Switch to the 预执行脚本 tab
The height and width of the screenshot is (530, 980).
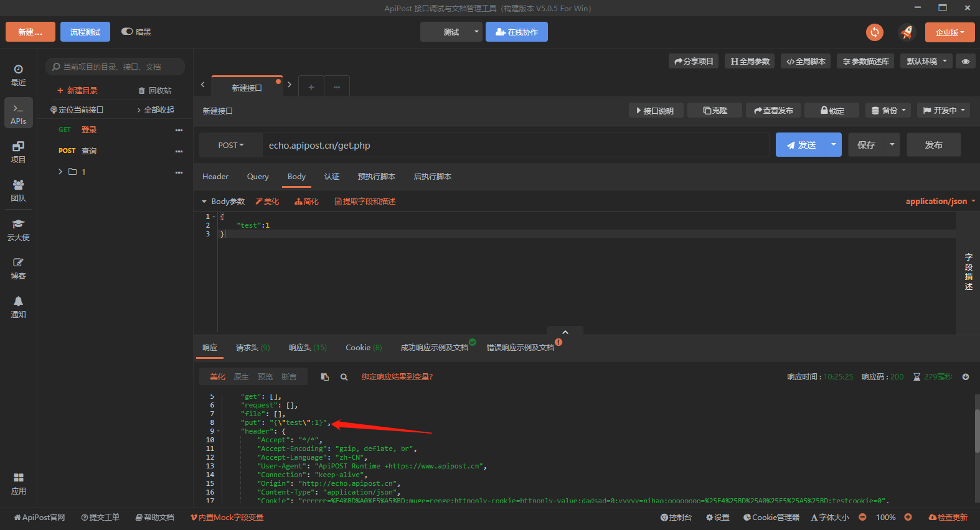point(377,177)
